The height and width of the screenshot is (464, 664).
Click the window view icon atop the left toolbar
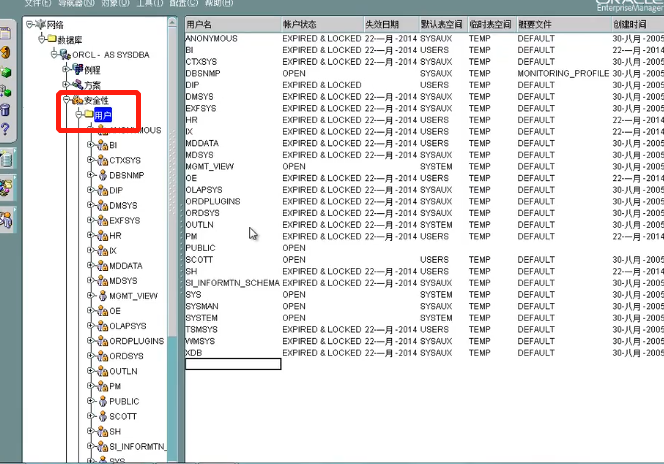(6, 33)
